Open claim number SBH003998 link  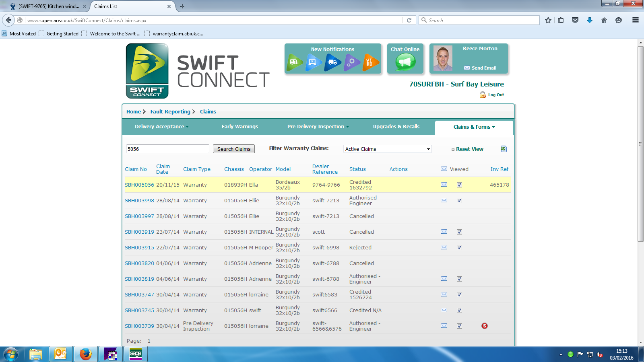[139, 201]
